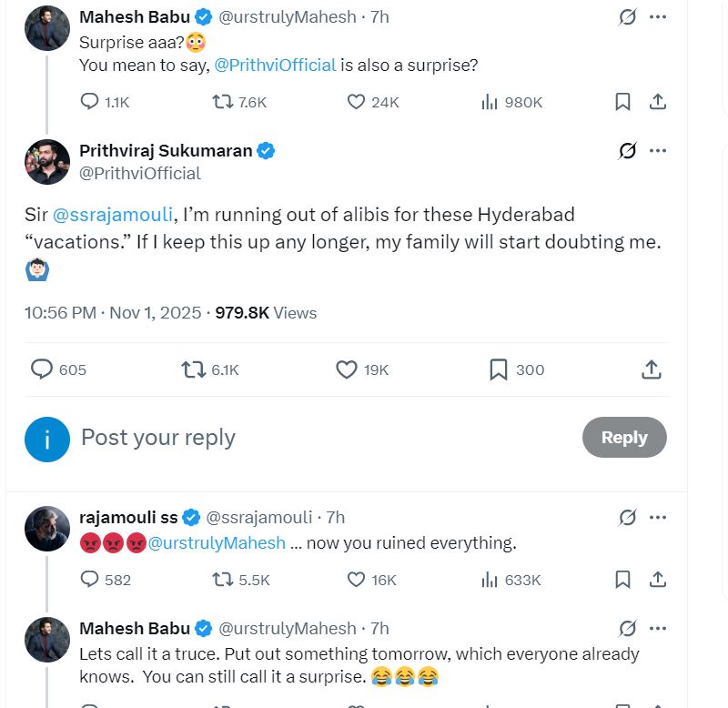The height and width of the screenshot is (708, 728).
Task: Reply to rajamouli's tweet using the comment icon
Action: pos(88,579)
